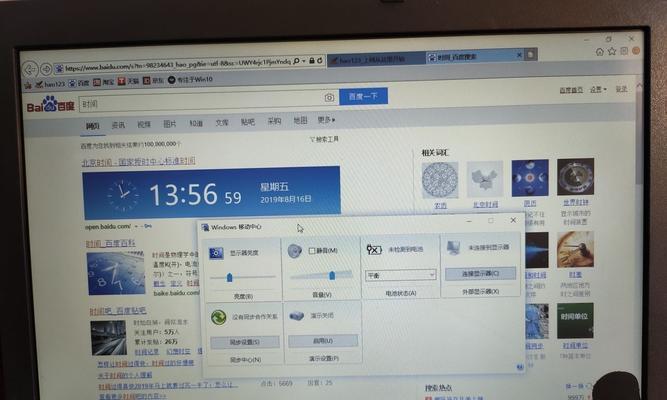Switch to the hao123 browser tab
Screen dimensions: 667x400
(376, 60)
